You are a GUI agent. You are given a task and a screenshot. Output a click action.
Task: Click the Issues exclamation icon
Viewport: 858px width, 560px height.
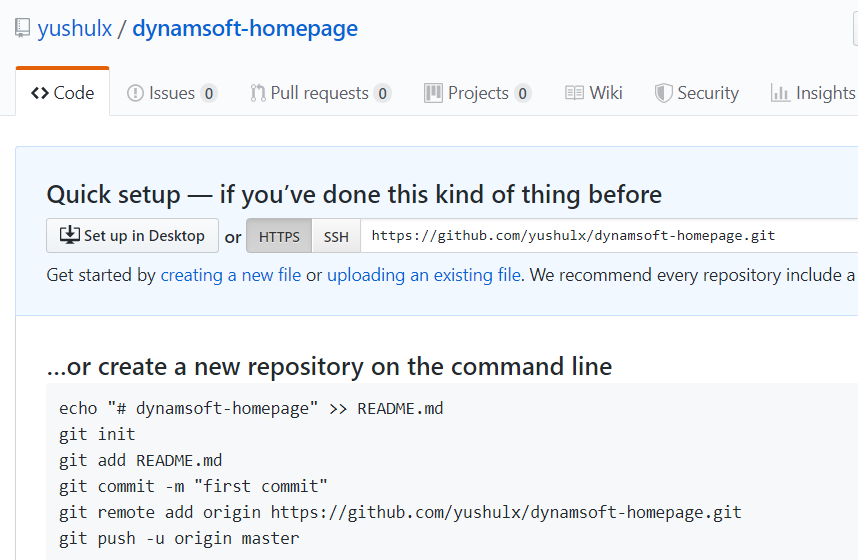pyautogui.click(x=135, y=93)
